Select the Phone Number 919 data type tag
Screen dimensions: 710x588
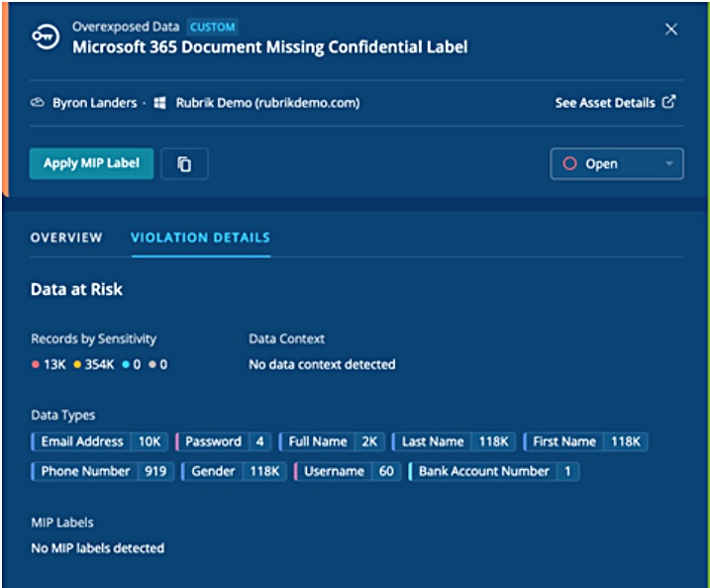click(x=102, y=471)
